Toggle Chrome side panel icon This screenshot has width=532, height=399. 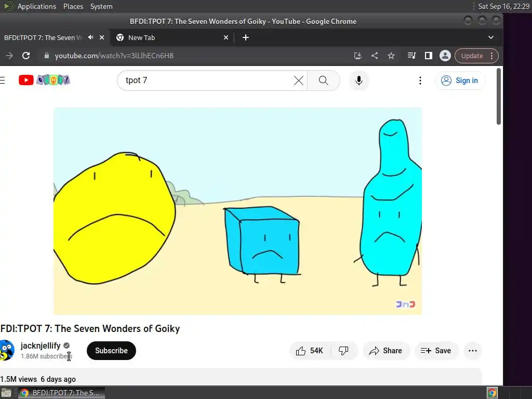point(429,56)
